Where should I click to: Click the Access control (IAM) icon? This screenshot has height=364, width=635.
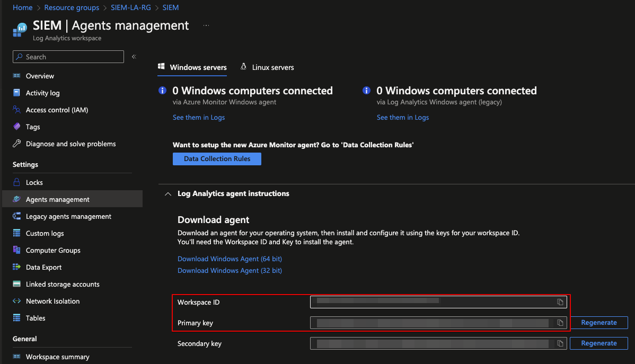[x=16, y=110]
